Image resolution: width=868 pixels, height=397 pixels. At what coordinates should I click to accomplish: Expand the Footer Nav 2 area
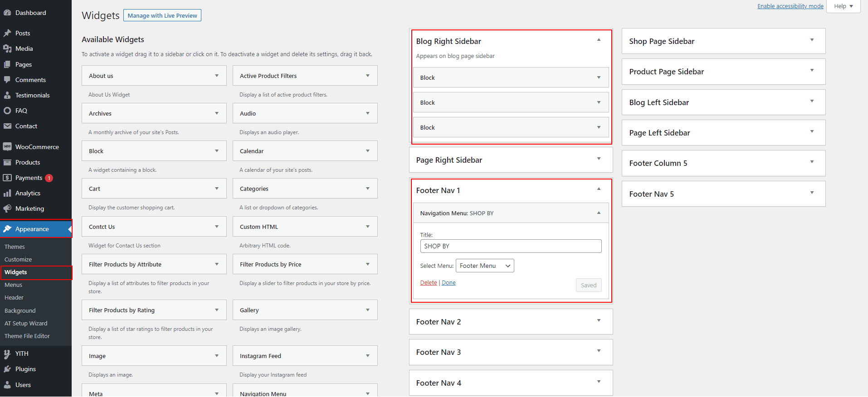(599, 321)
